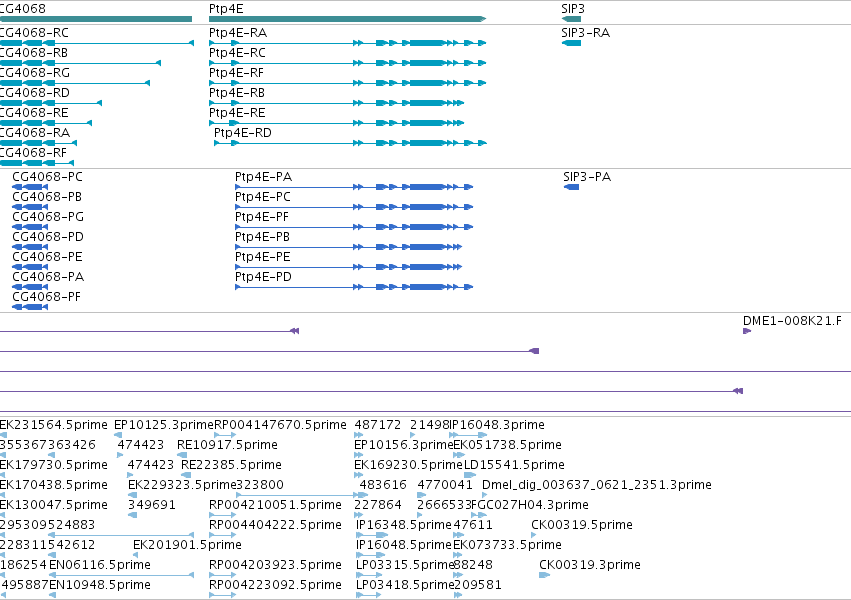Viewport: 851px width, 600px height.
Task: Select EST RE22385.5prime
Action: pyautogui.click(x=231, y=465)
